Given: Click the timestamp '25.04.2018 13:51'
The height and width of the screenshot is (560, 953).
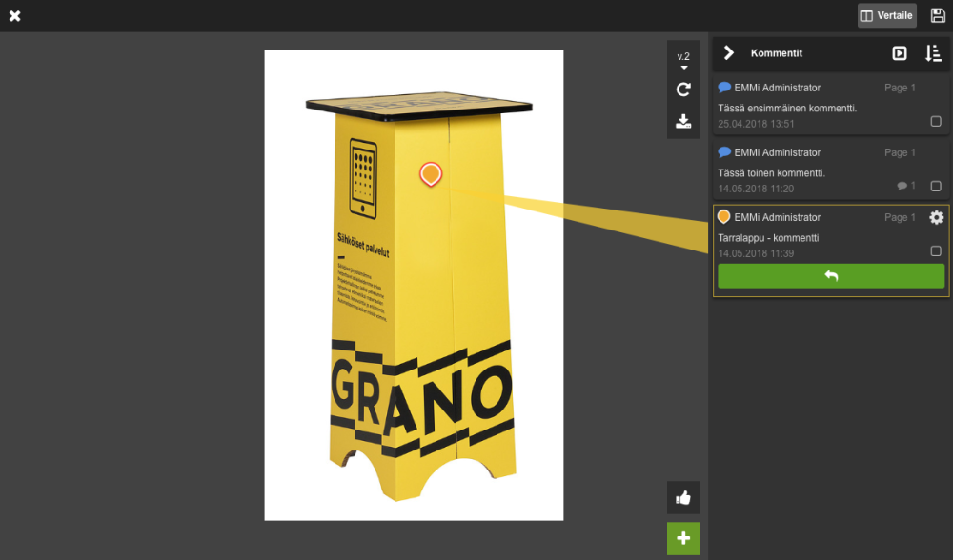Looking at the screenshot, I should click(756, 124).
